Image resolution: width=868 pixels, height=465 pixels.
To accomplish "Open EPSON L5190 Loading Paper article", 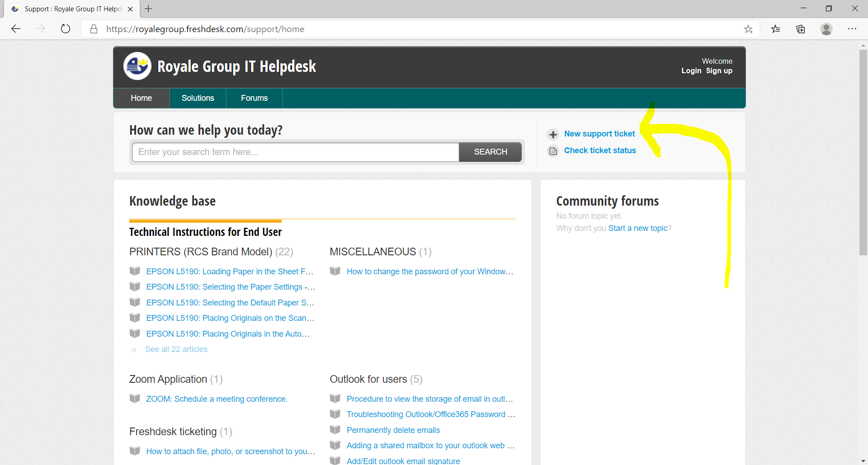I will point(230,272).
